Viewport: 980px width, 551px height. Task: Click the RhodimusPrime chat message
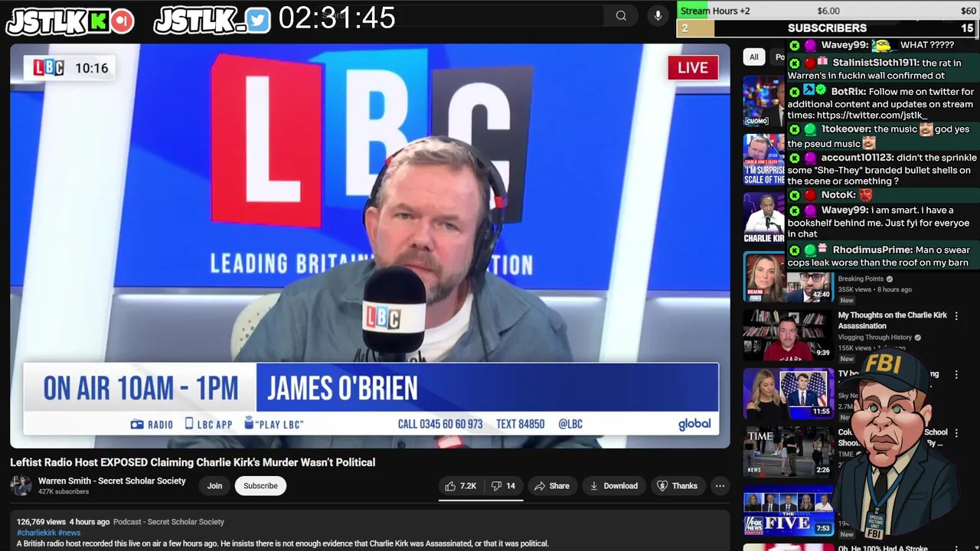pos(882,256)
